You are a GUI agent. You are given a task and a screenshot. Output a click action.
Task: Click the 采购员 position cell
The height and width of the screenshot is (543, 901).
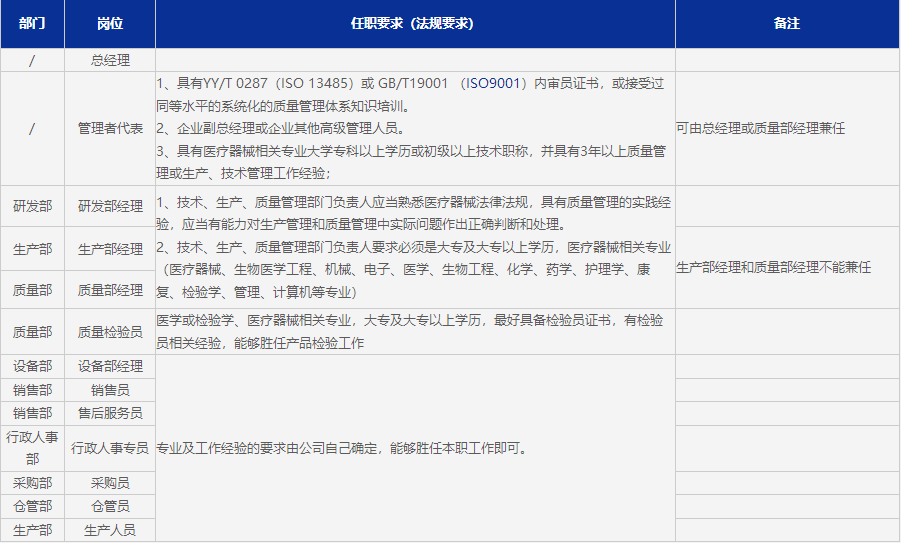pyautogui.click(x=110, y=483)
